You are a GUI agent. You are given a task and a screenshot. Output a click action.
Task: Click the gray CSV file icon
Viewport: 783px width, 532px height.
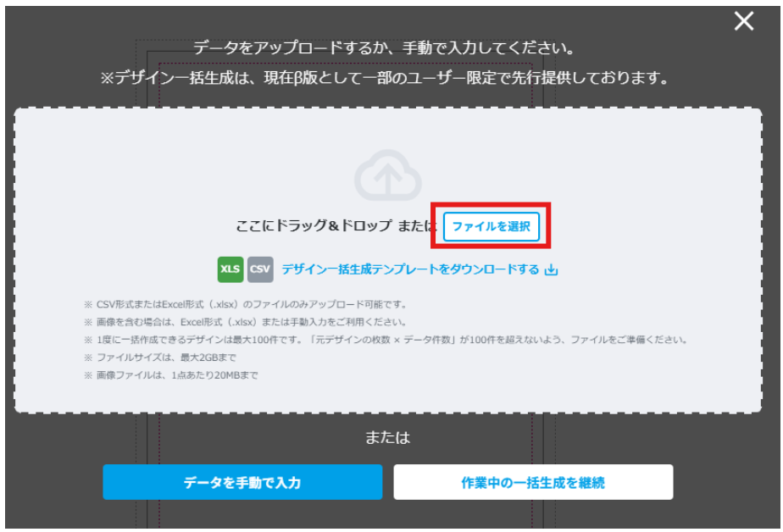pyautogui.click(x=260, y=270)
